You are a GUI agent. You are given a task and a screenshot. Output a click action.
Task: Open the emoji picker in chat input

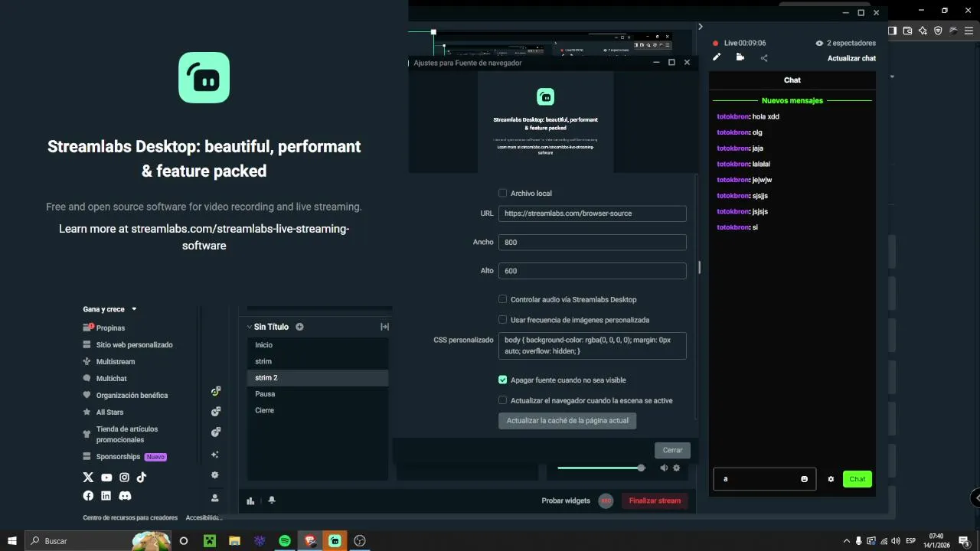pyautogui.click(x=804, y=479)
